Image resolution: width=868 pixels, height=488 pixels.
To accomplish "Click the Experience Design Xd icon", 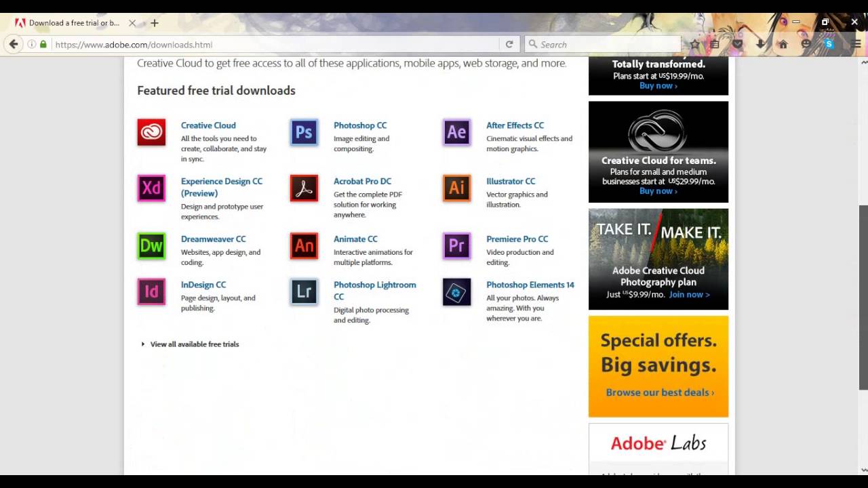I will (x=151, y=188).
